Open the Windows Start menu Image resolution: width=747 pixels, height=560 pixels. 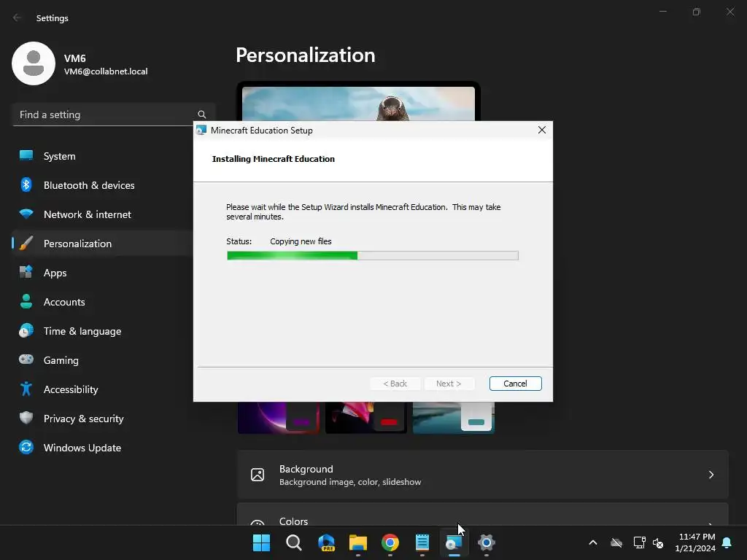point(262,542)
